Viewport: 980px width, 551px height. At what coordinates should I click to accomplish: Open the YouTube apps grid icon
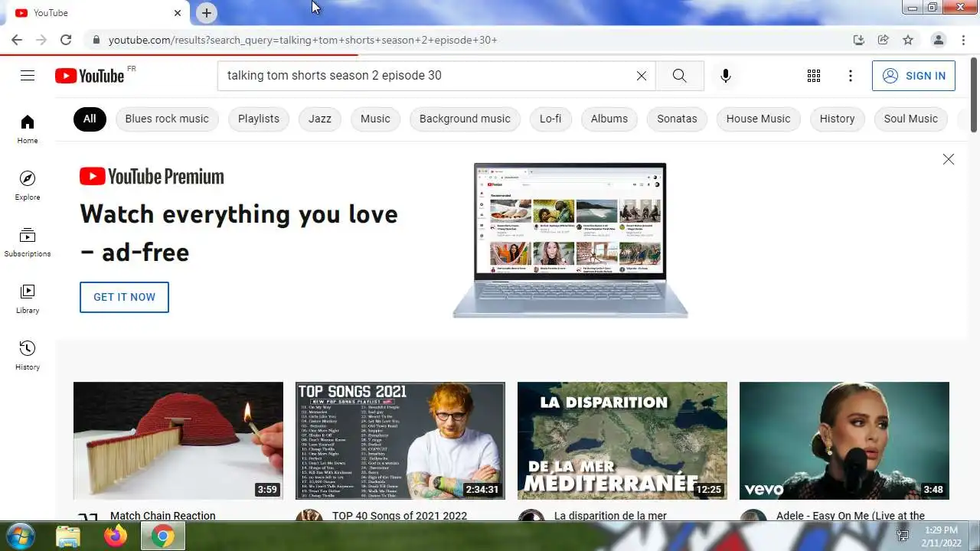(814, 75)
